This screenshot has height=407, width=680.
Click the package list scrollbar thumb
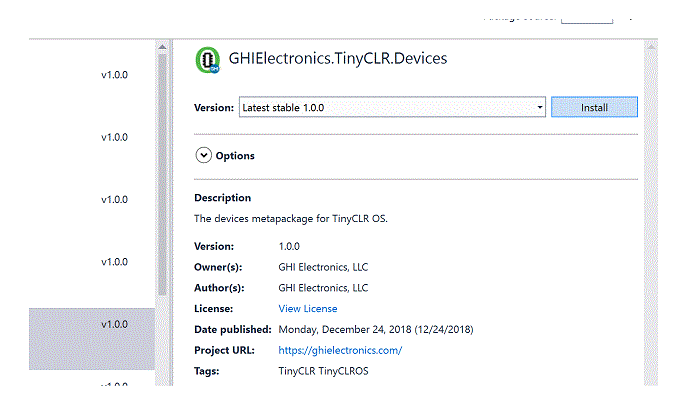pyautogui.click(x=162, y=174)
